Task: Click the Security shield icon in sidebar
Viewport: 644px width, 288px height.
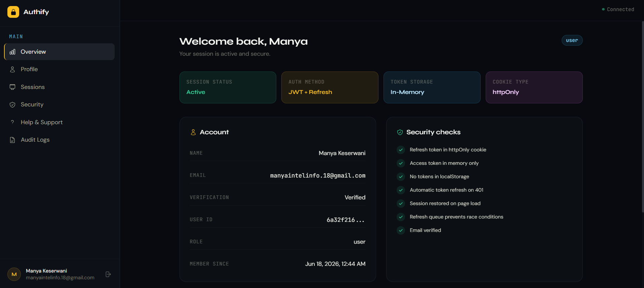Action: (x=12, y=105)
